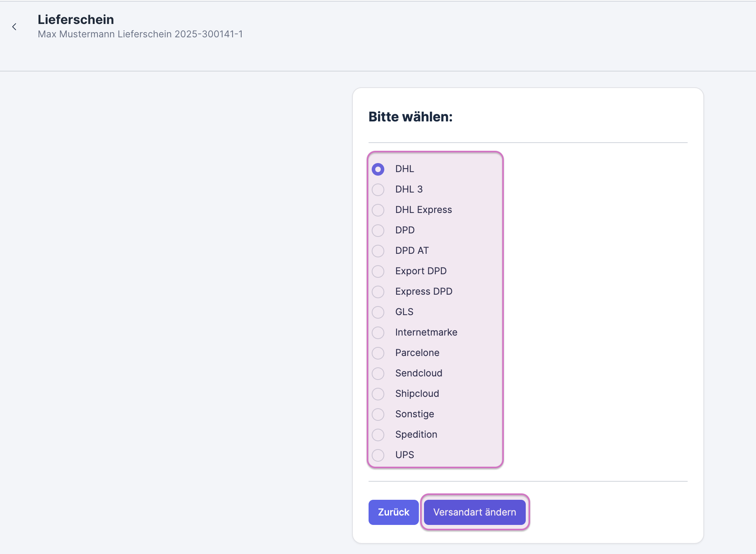The image size is (756, 554).
Task: Choose Export DPD radio button
Action: (378, 271)
